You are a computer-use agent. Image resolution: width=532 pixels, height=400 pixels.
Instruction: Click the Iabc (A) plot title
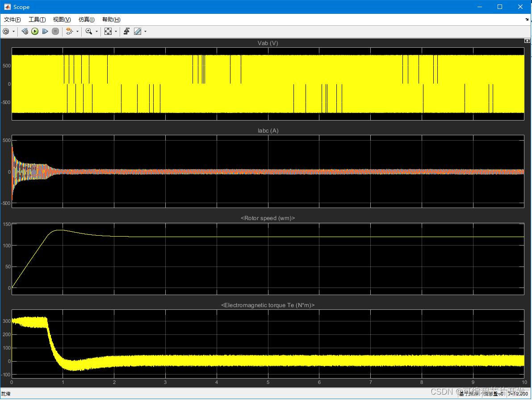tap(268, 130)
